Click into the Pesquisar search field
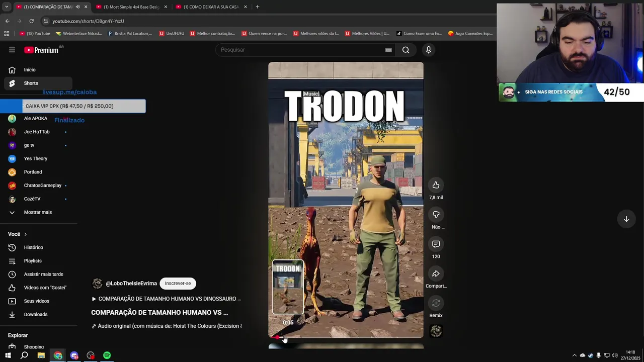This screenshot has width=644, height=362. tap(302, 50)
